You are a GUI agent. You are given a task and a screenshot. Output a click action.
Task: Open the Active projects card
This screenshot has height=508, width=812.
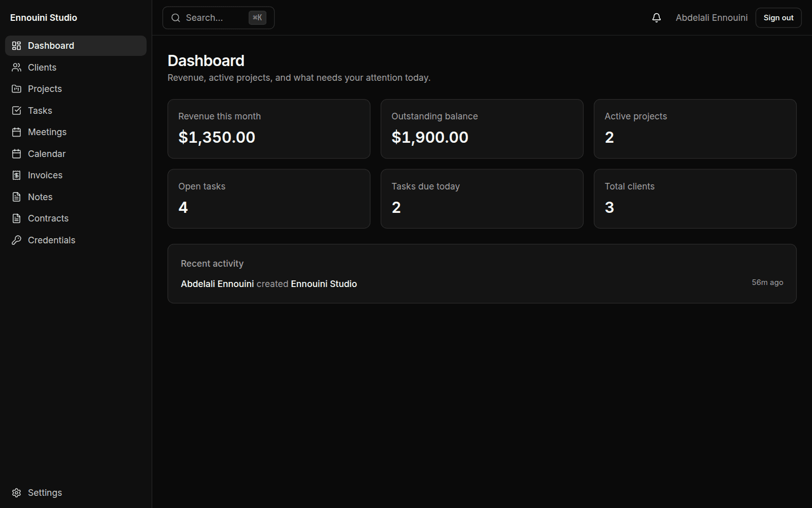pyautogui.click(x=695, y=129)
